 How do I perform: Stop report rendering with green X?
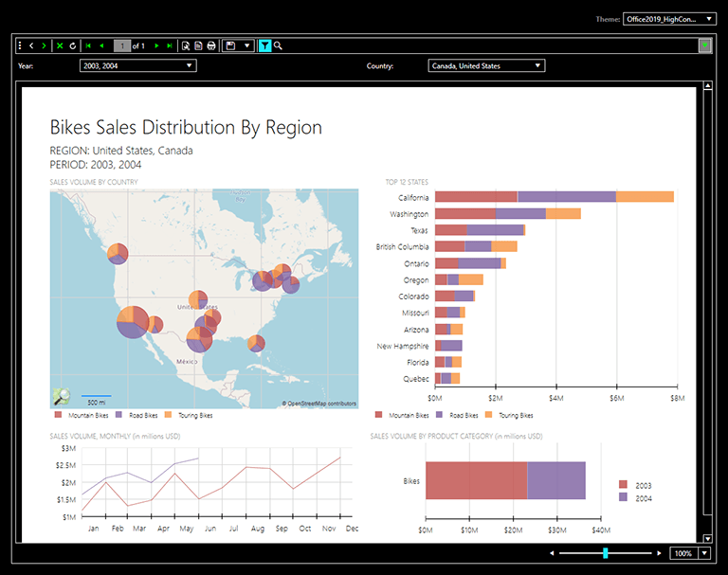[x=60, y=45]
